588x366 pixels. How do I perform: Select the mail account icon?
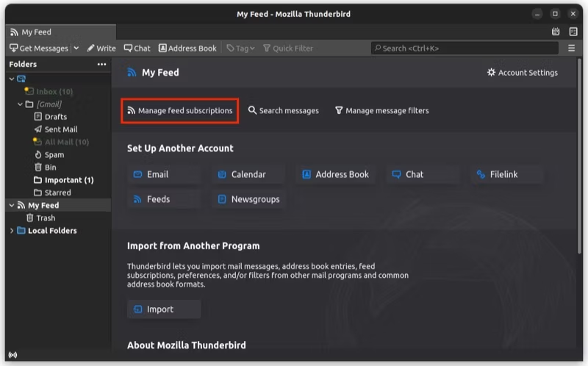pos(21,79)
